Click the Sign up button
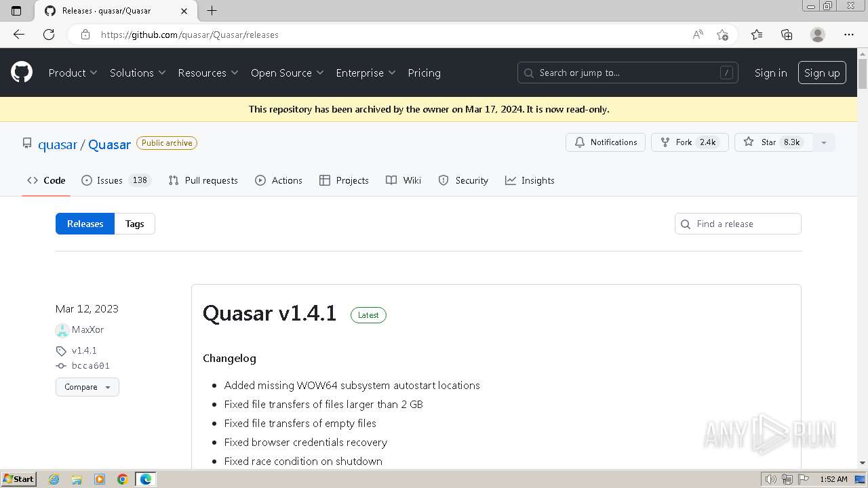Screen dimensions: 868x488 (822, 73)
